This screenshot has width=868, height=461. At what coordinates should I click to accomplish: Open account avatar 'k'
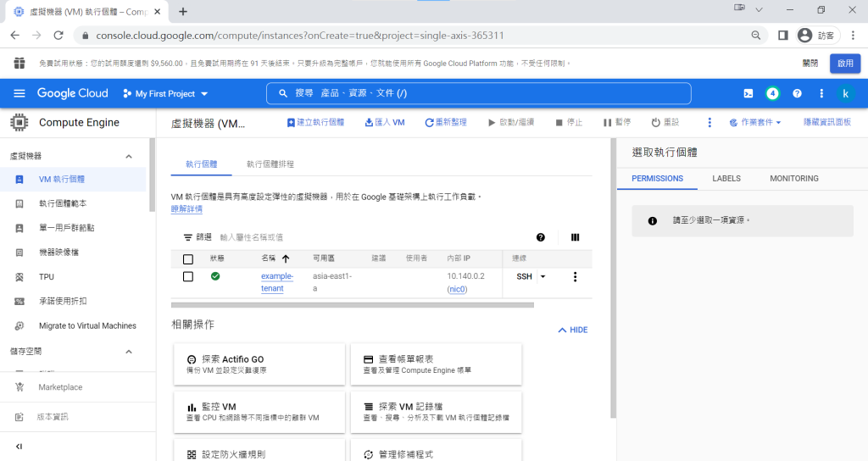tap(845, 93)
